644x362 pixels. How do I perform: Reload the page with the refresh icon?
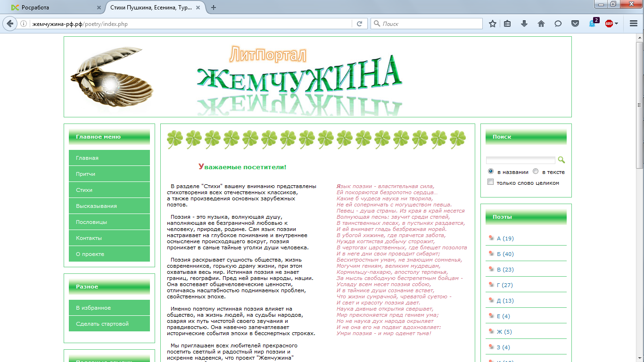359,24
